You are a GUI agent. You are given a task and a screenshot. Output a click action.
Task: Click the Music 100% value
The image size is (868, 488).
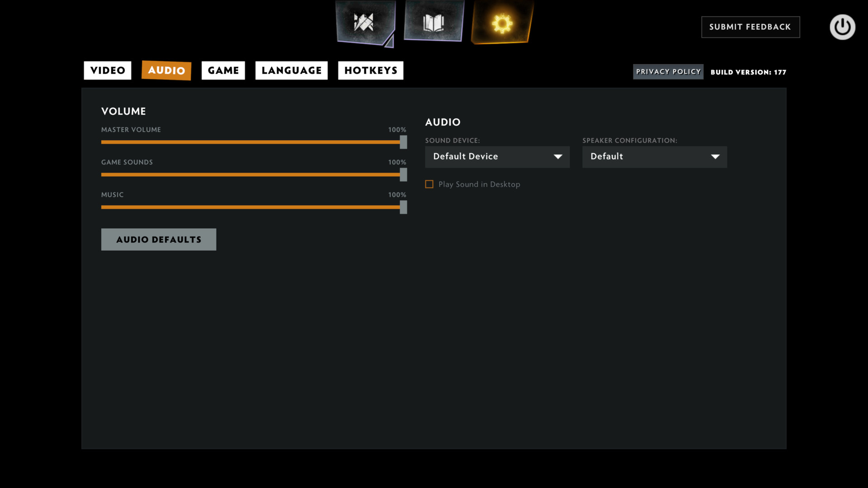[x=397, y=195]
